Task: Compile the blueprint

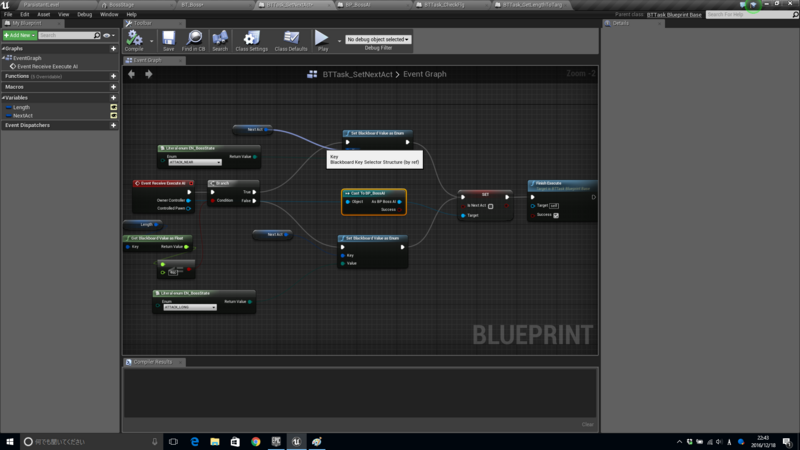Action: click(x=134, y=40)
